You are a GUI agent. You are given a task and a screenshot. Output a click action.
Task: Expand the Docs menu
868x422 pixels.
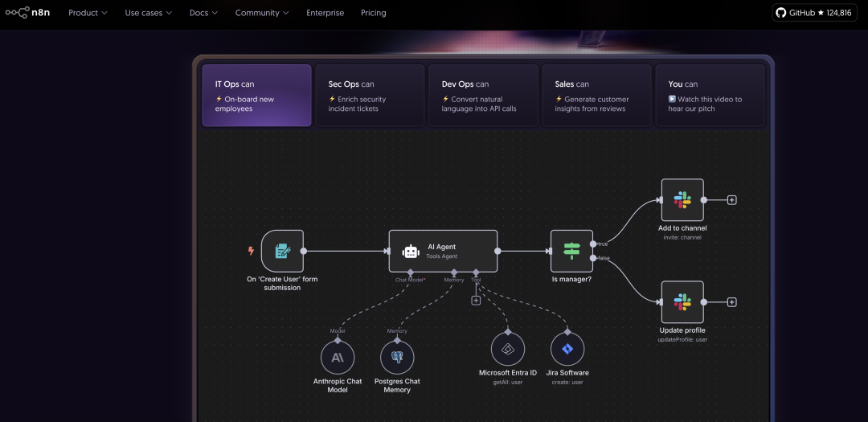pyautogui.click(x=203, y=13)
